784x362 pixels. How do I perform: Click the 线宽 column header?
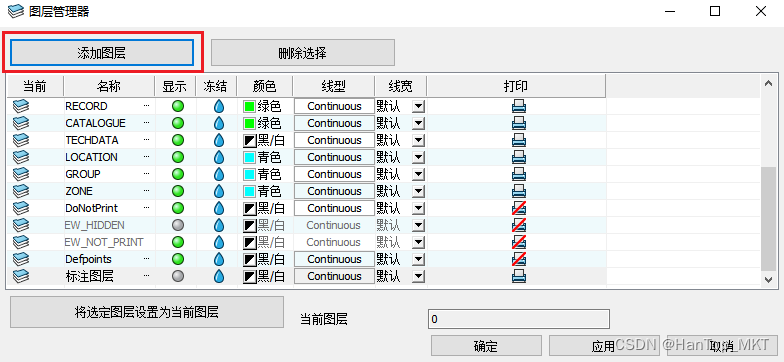pos(400,86)
